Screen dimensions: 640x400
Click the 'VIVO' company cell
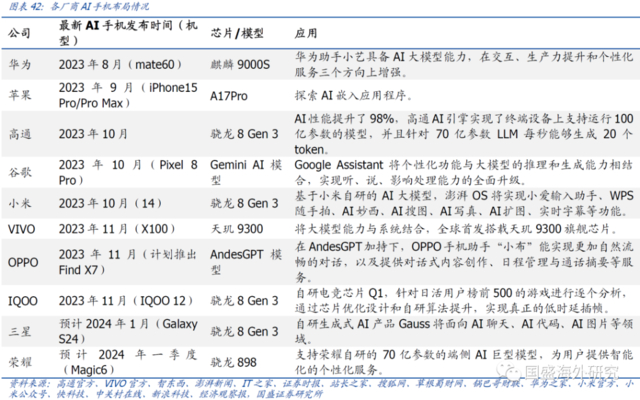click(21, 229)
